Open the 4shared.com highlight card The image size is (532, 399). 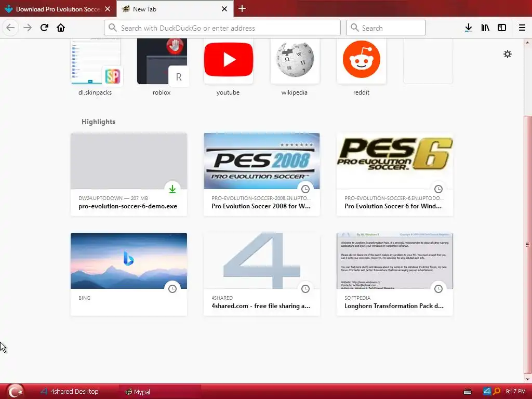(x=262, y=274)
